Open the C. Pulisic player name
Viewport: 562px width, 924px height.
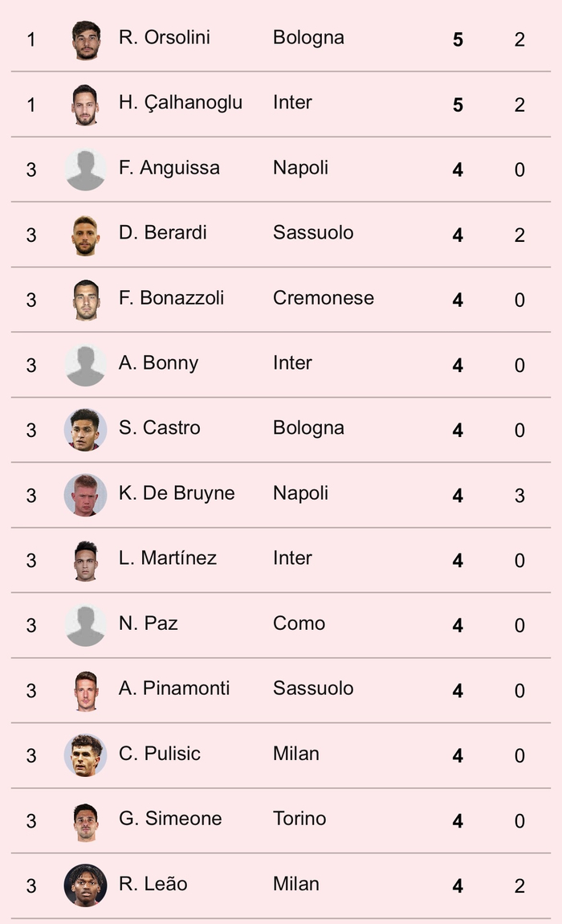[160, 754]
